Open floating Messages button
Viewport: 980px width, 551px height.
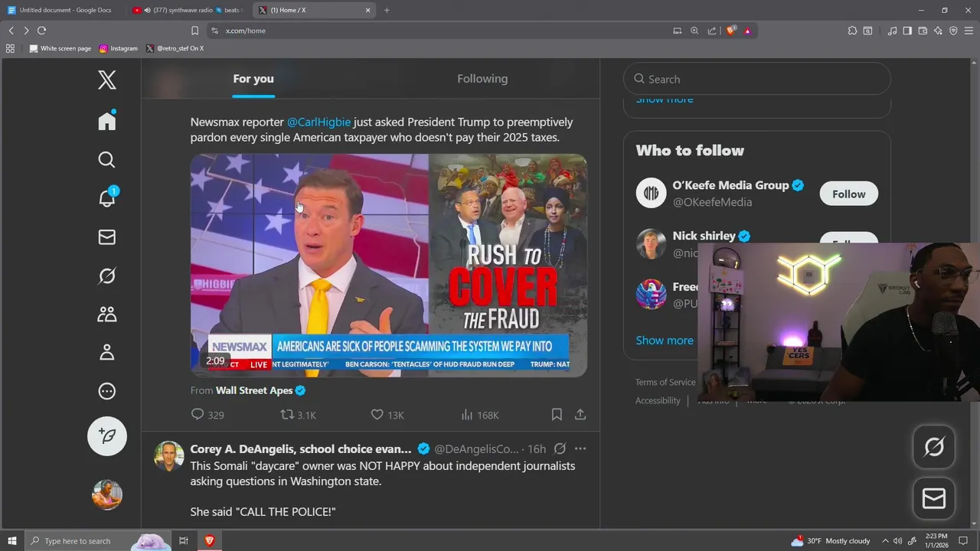934,499
